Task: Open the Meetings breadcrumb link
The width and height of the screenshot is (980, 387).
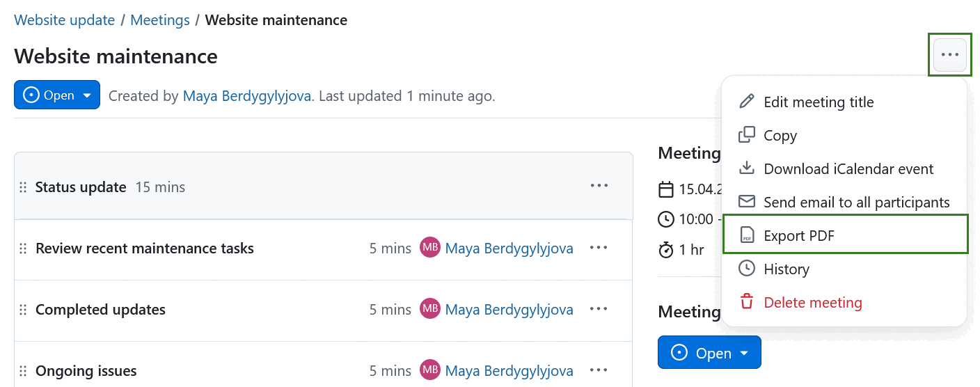Action: (160, 20)
